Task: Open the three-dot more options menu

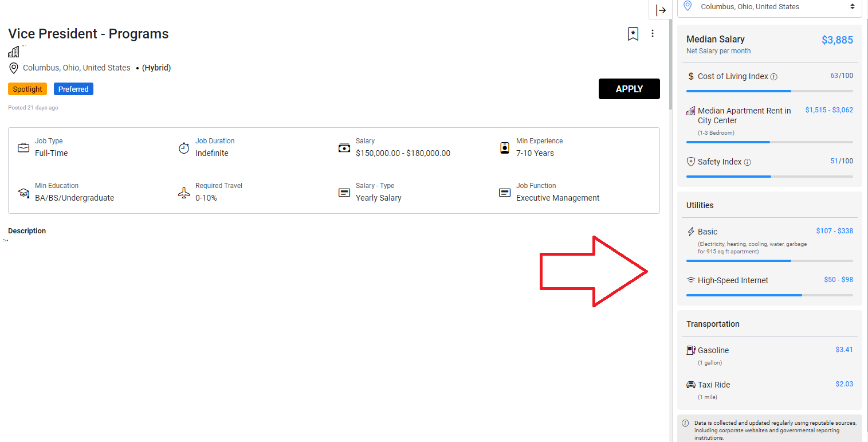Action: [653, 34]
